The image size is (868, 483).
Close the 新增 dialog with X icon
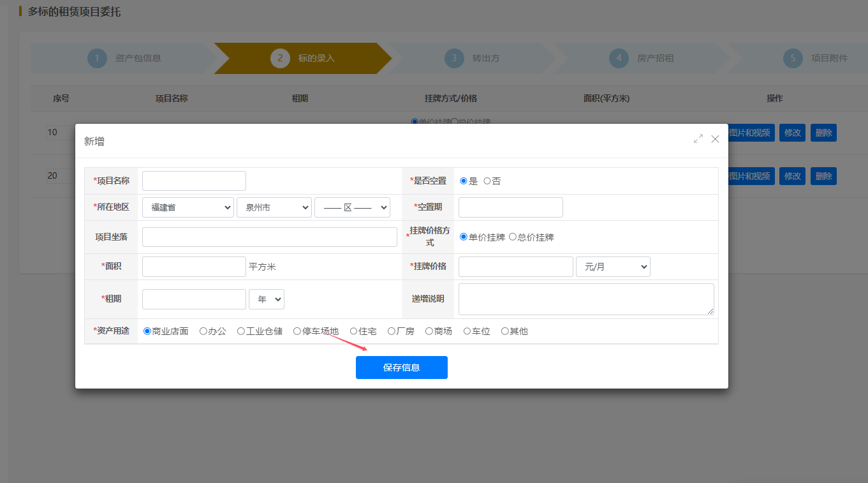(715, 138)
